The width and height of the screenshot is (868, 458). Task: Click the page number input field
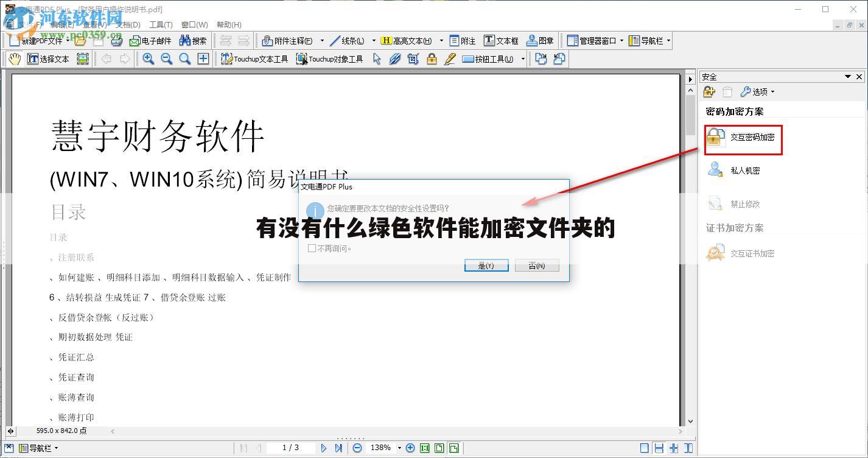[x=290, y=448]
